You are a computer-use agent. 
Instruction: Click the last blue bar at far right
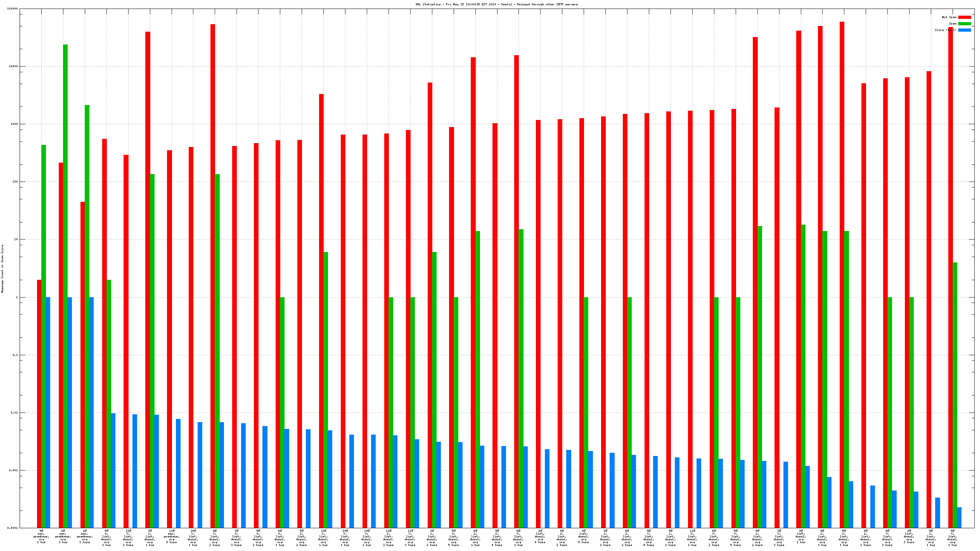[x=959, y=517]
